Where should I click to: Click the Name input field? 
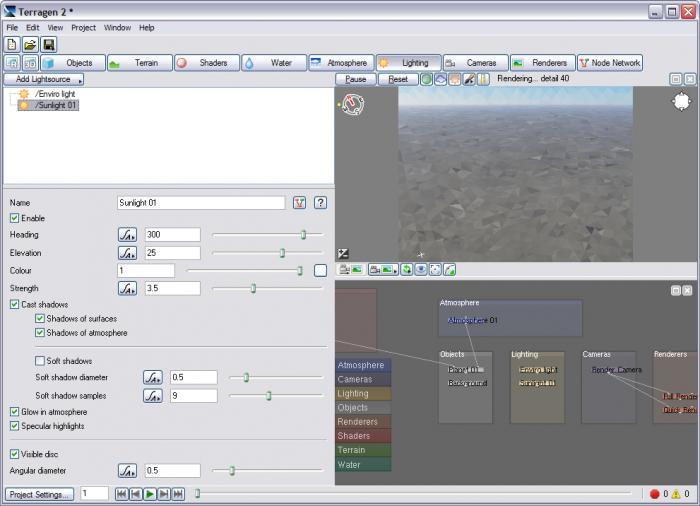(x=201, y=203)
